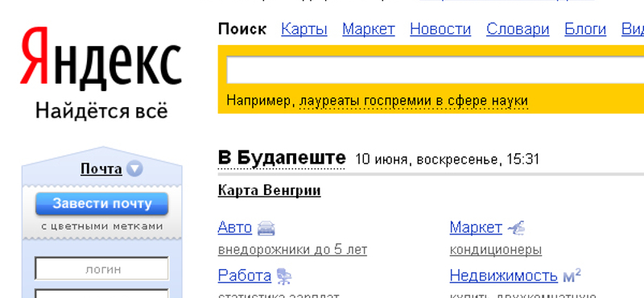Change the city В Будапеште
Viewport: 644px width, 298px height.
[282, 158]
